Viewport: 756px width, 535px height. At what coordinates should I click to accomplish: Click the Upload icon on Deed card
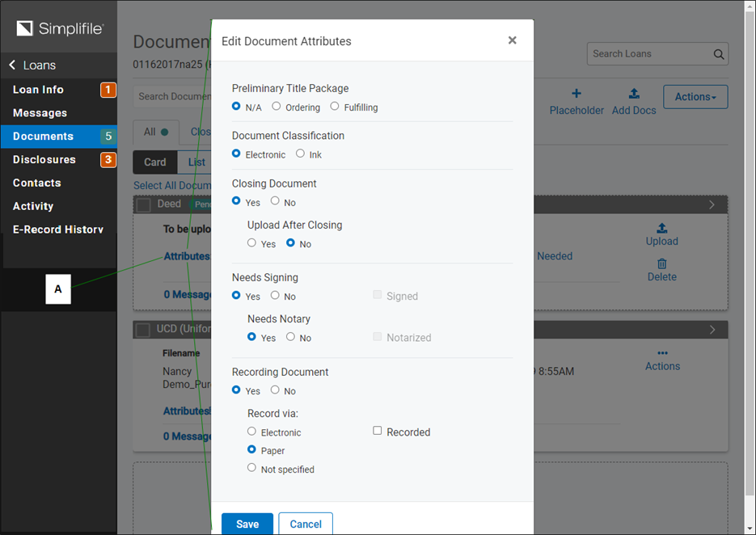tap(662, 227)
